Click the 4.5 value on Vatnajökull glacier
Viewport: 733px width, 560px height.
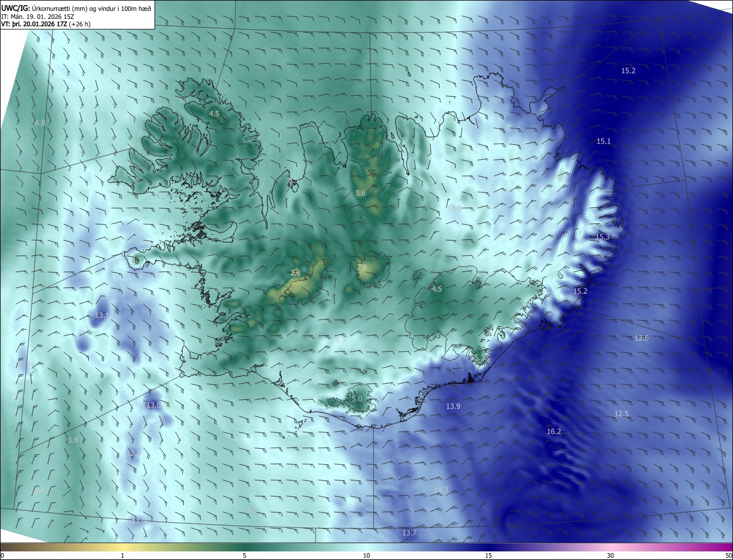click(x=437, y=289)
